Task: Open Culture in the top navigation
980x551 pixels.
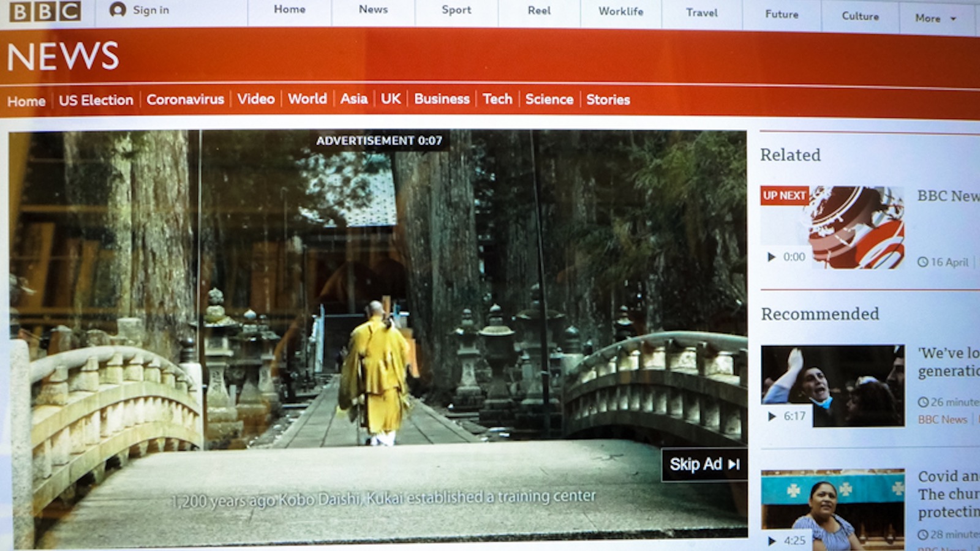Action: point(860,16)
